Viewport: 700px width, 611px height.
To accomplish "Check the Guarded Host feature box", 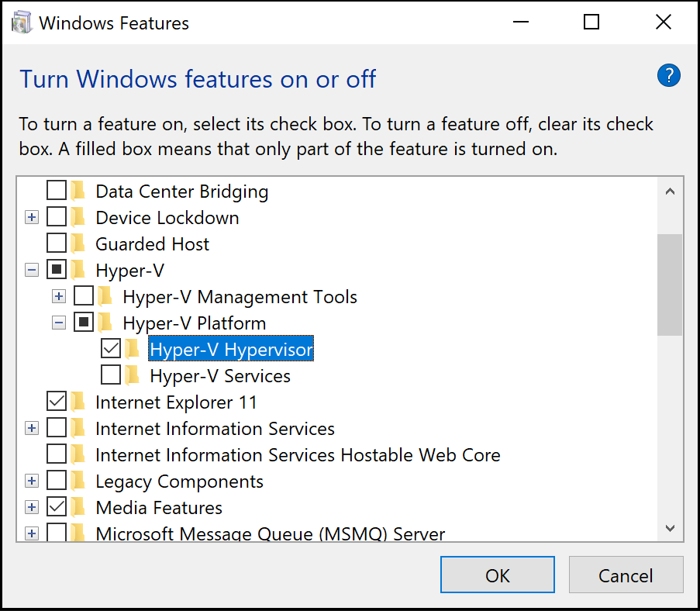I will [57, 244].
